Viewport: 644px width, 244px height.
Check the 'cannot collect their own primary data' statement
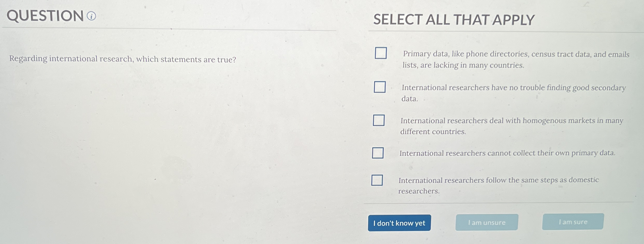[x=378, y=153]
